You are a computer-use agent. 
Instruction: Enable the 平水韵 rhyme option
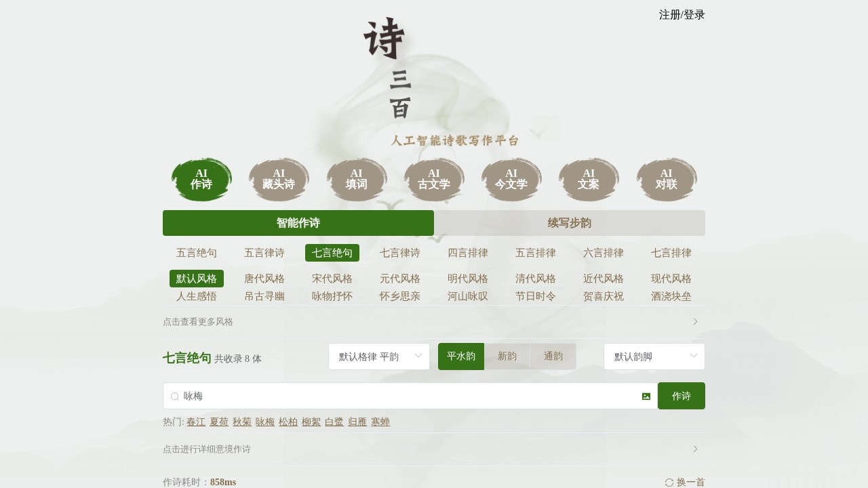[x=461, y=356]
